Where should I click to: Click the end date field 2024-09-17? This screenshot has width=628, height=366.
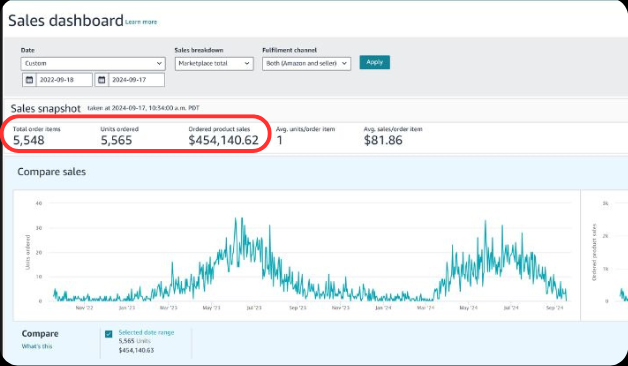click(136, 80)
